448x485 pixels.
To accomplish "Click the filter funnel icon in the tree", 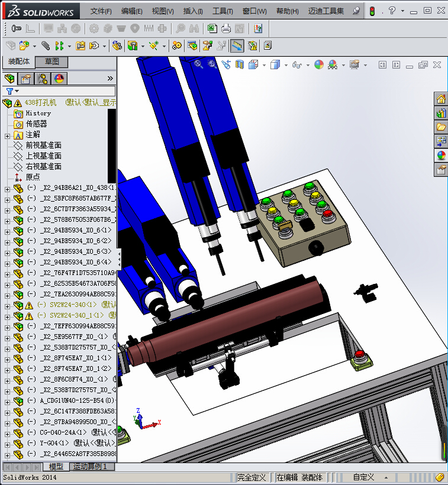I will [10, 91].
